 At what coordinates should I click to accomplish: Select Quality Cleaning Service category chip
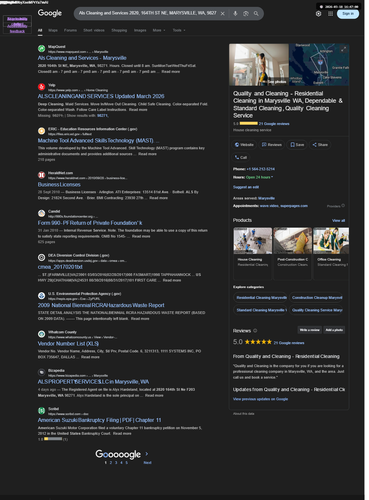coord(317,310)
